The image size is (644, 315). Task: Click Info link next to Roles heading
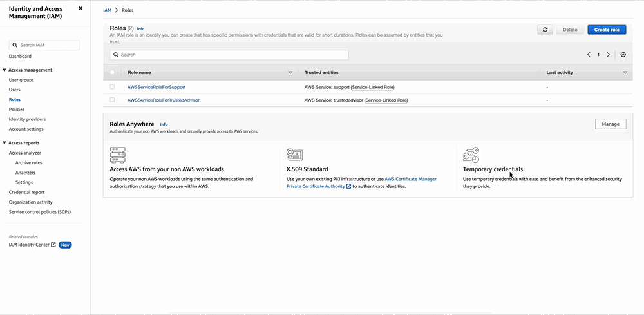click(140, 29)
